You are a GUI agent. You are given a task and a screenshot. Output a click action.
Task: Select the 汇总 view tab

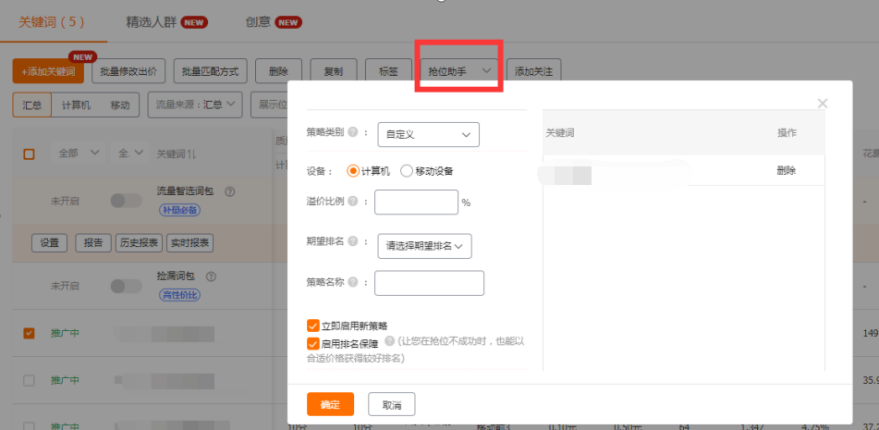click(x=32, y=105)
